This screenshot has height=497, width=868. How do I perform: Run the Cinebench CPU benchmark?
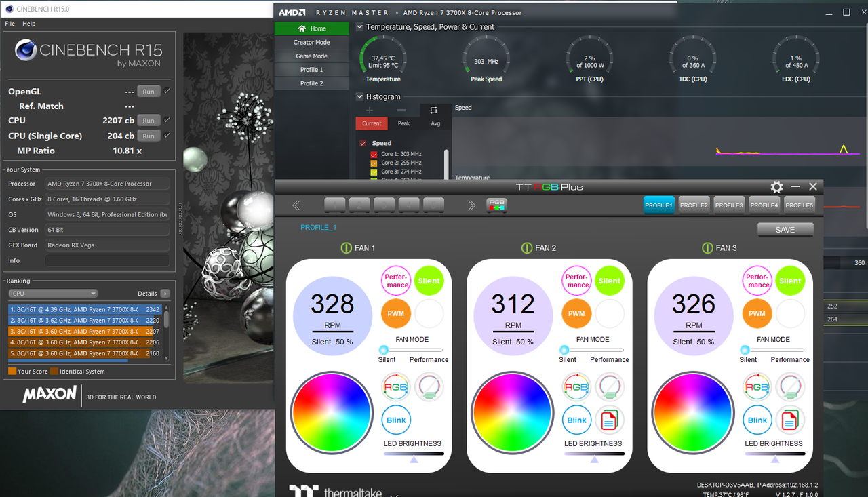point(149,121)
